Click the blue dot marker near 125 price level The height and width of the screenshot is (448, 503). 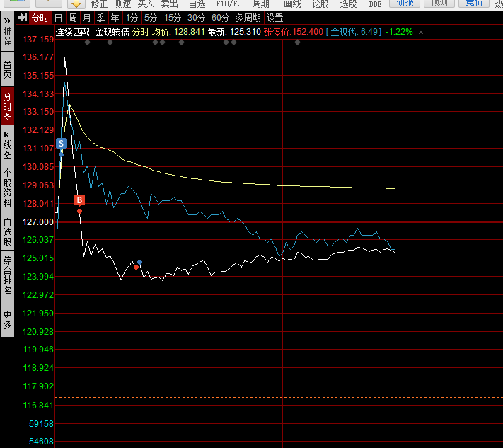139,263
